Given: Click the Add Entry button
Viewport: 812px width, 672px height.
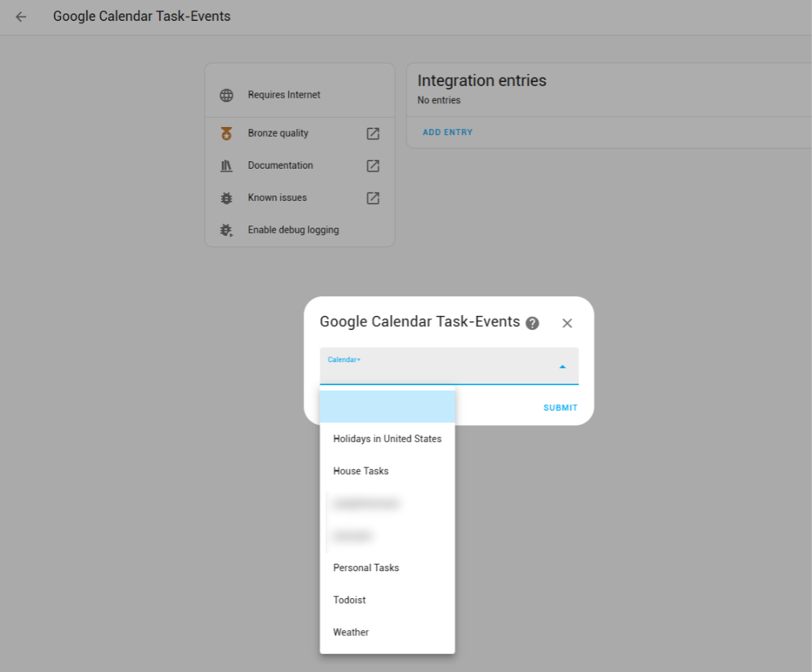Looking at the screenshot, I should pyautogui.click(x=447, y=132).
